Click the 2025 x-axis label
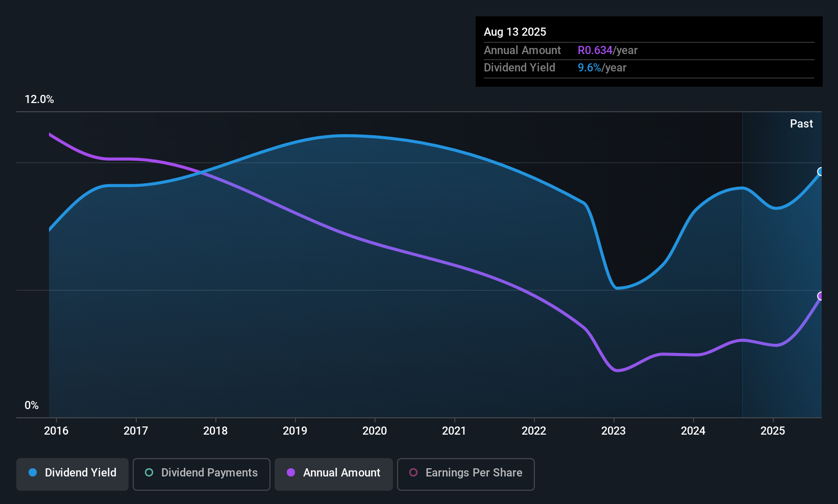 [x=773, y=431]
